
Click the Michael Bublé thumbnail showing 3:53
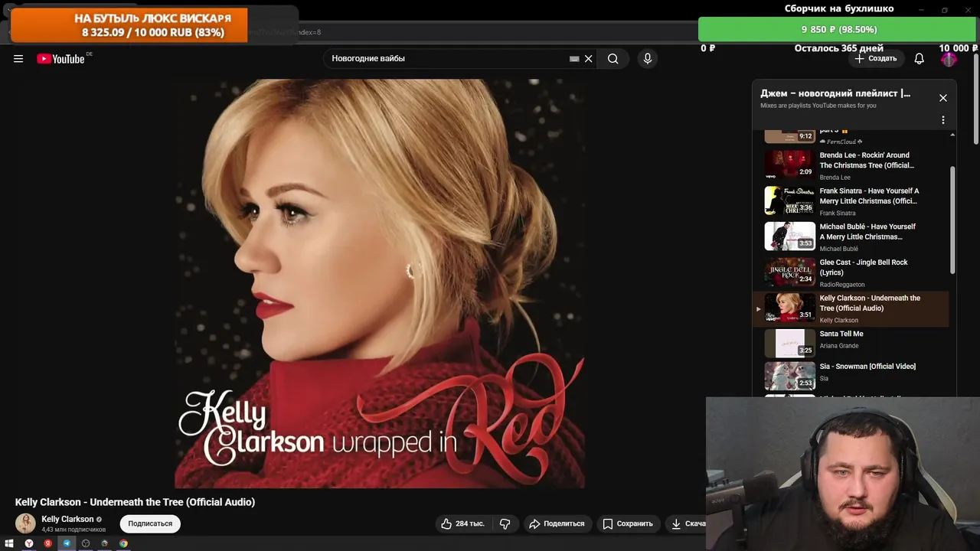[x=789, y=236]
